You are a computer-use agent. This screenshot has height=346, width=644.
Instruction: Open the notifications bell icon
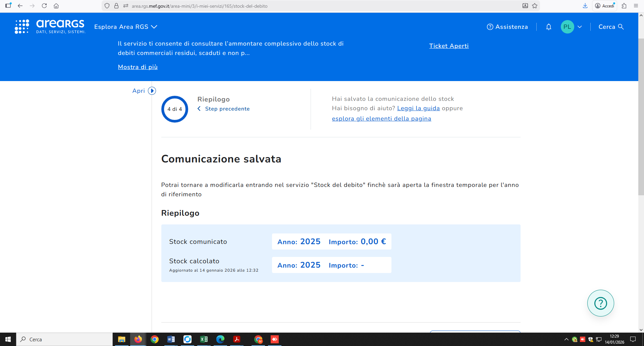click(549, 27)
